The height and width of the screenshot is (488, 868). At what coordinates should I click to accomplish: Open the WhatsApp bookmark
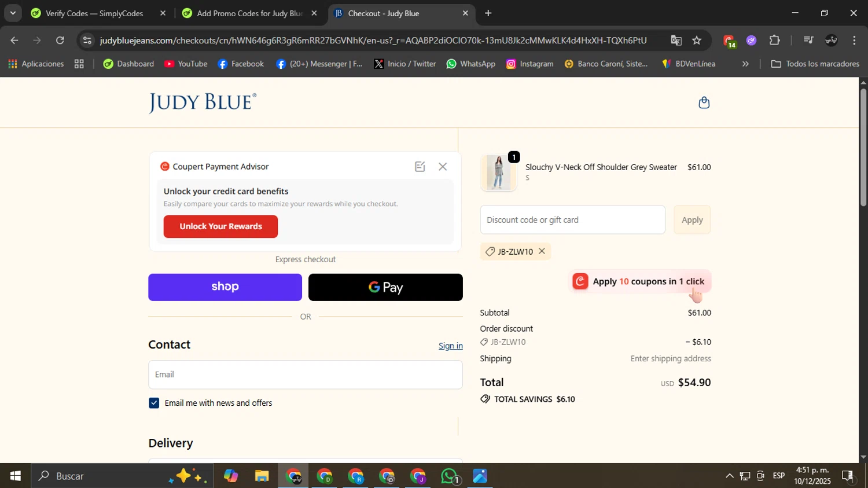[471, 64]
